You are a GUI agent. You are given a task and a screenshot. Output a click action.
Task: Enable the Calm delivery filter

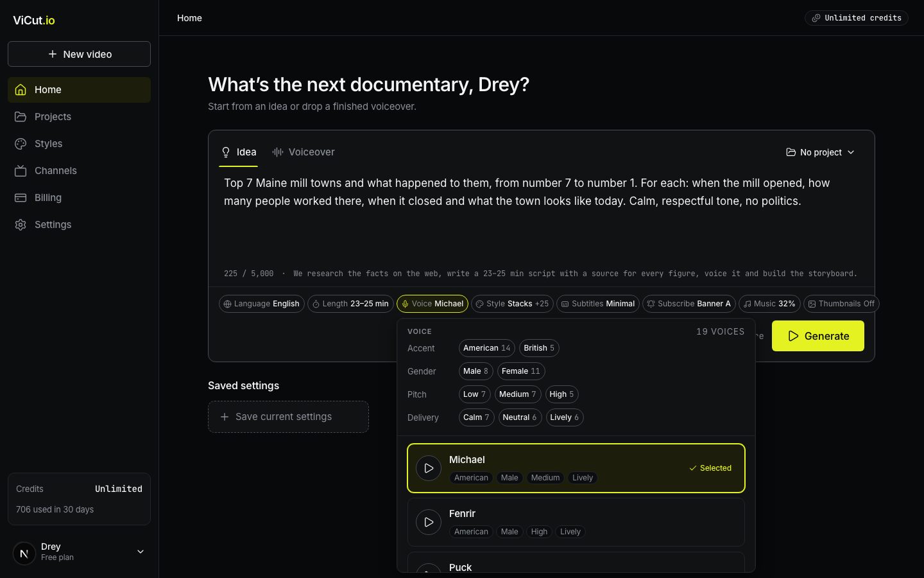(x=476, y=417)
